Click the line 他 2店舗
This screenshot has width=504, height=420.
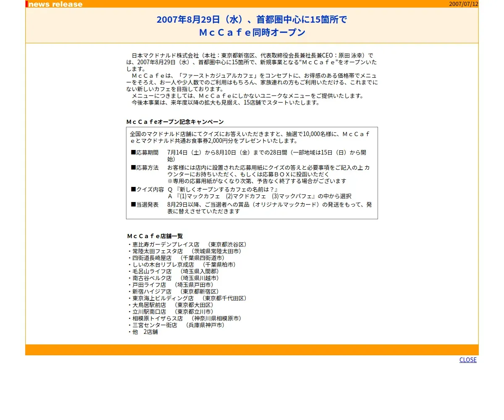[142, 332]
